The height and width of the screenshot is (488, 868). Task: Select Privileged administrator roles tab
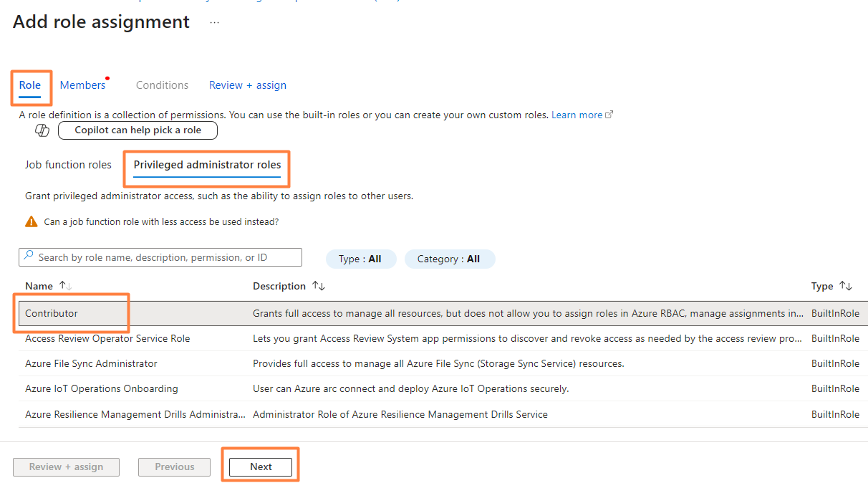pos(207,165)
